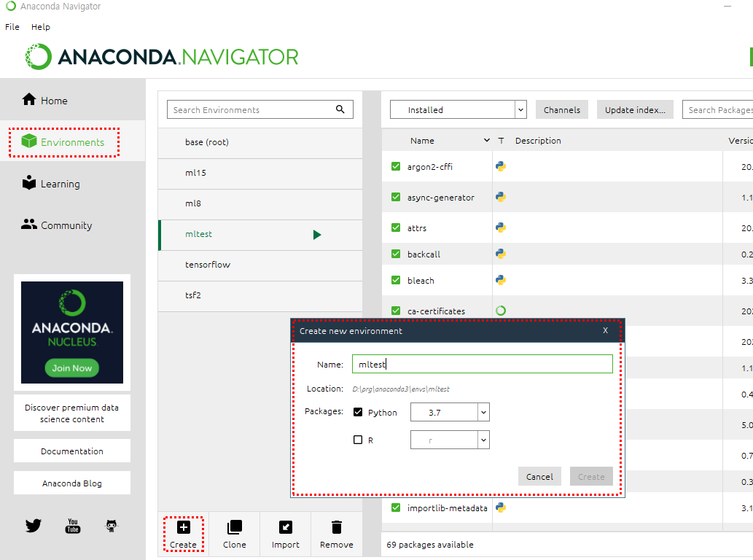Click the environment Name input field
This screenshot has height=560, width=753.
(x=482, y=364)
